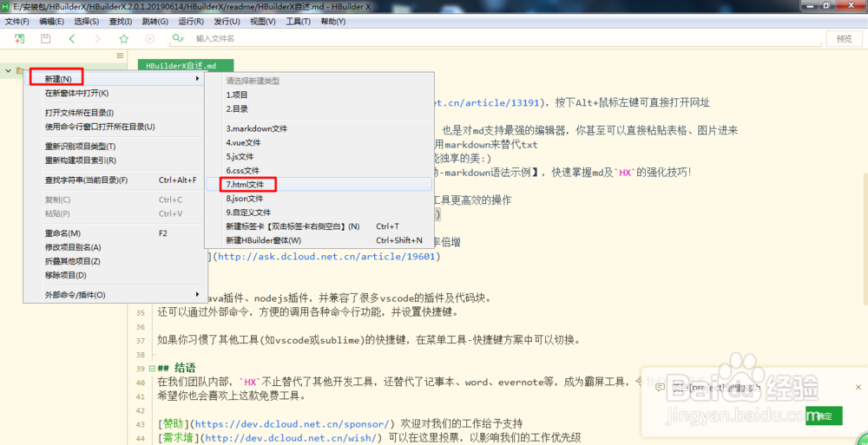Open the 选择(S) menu
This screenshot has height=445, width=868.
tap(86, 22)
